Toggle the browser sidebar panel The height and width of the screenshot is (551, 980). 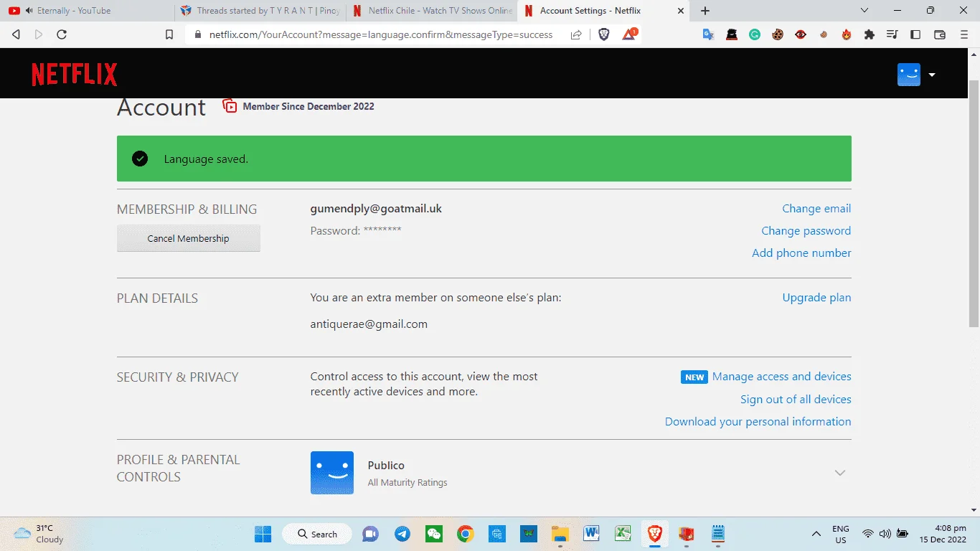pos(915,34)
